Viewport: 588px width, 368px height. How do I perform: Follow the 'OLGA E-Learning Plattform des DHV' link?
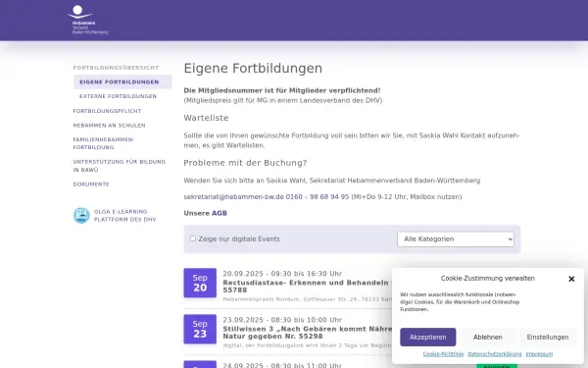(x=124, y=216)
